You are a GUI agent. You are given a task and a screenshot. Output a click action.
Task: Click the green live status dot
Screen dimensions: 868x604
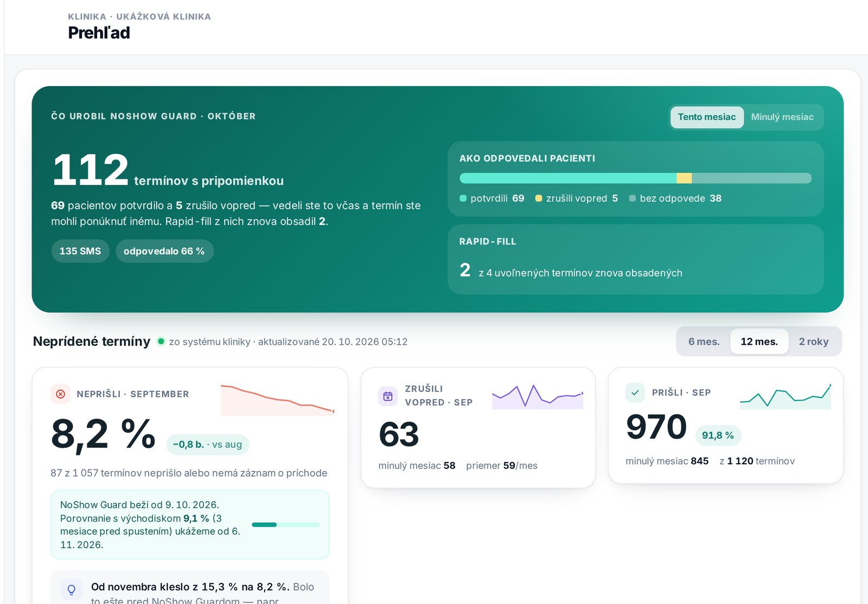161,342
